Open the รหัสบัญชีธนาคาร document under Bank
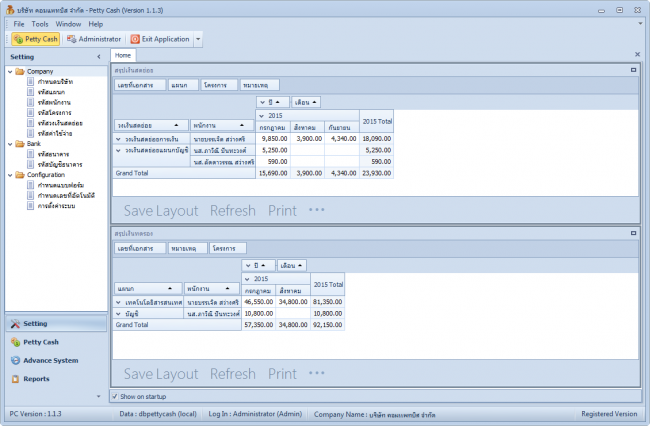 60,165
